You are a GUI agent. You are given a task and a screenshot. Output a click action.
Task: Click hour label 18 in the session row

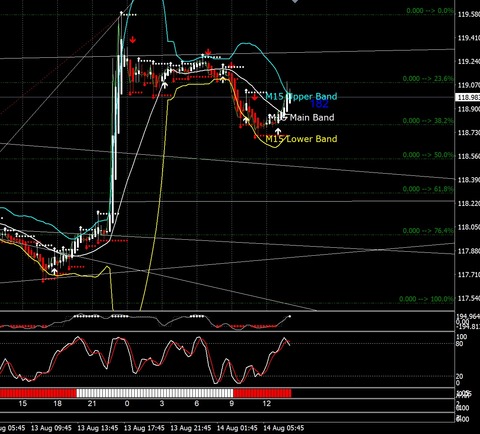click(x=58, y=404)
